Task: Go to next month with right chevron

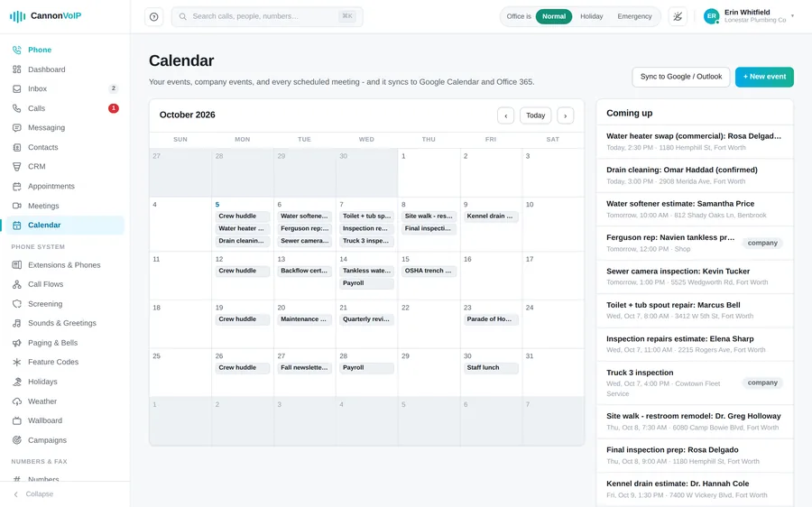Action: pos(566,115)
